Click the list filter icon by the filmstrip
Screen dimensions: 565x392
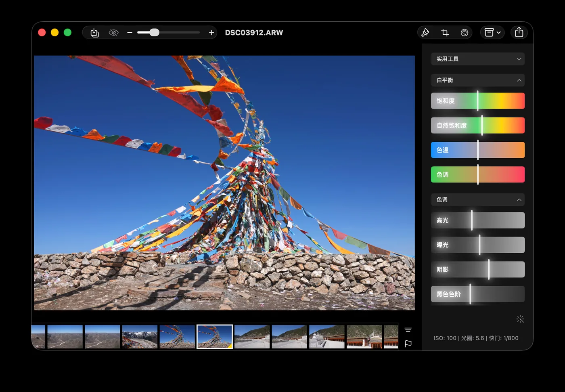pos(408,330)
